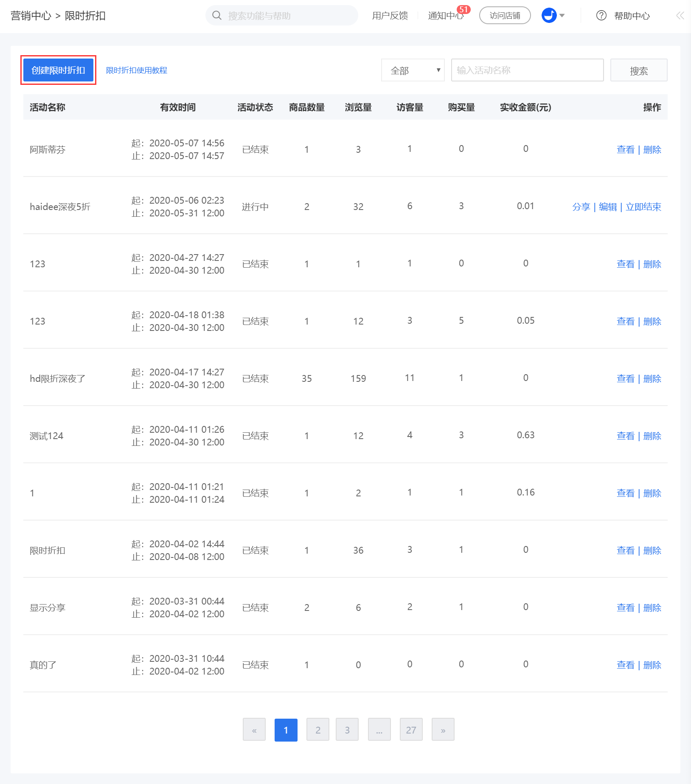Click 分享 for haidee深夜5折
This screenshot has height=784, width=691.
[x=581, y=207]
